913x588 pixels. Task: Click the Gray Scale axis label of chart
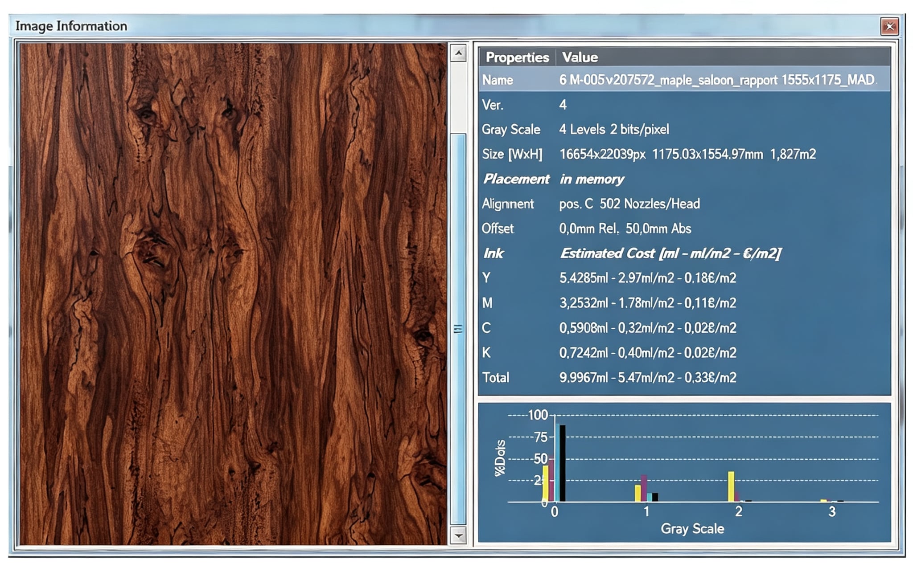point(692,529)
